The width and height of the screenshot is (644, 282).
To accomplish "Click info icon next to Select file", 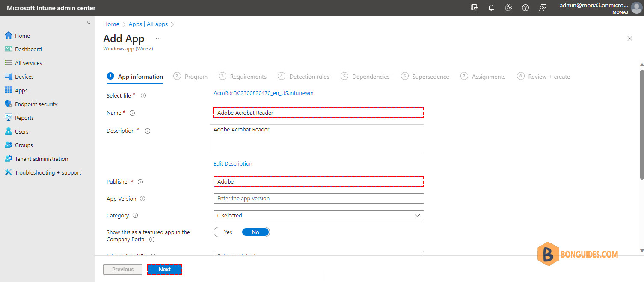I will [x=143, y=95].
